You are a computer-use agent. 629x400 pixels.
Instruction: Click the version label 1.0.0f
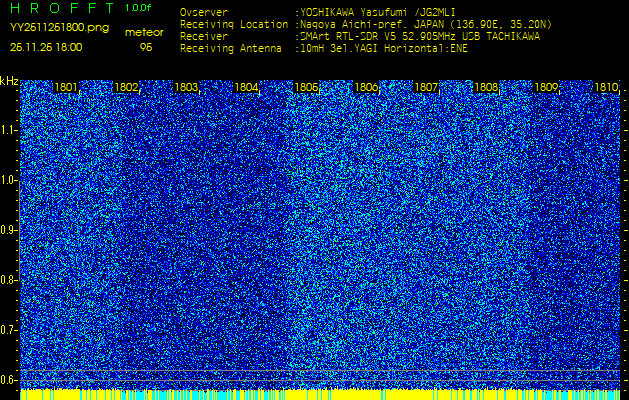(138, 8)
